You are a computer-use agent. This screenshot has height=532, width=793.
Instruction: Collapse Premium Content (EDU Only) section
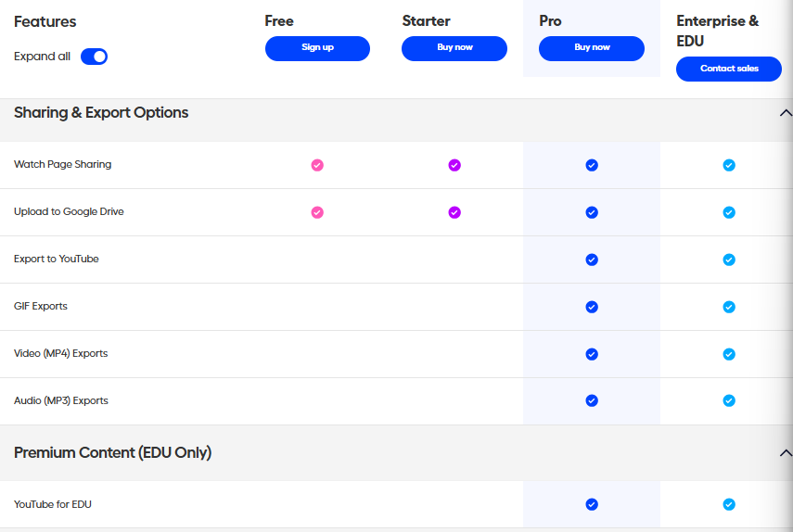785,453
